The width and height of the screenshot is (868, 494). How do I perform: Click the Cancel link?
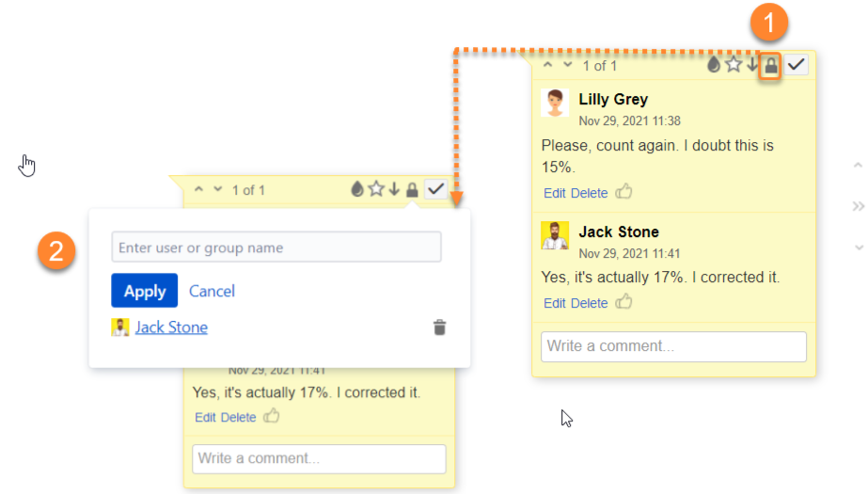[x=212, y=291]
